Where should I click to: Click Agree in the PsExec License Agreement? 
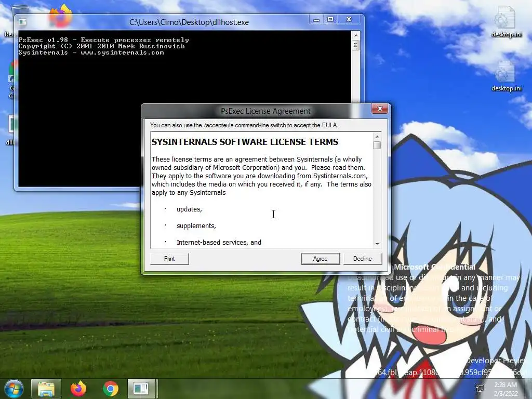pyautogui.click(x=320, y=259)
